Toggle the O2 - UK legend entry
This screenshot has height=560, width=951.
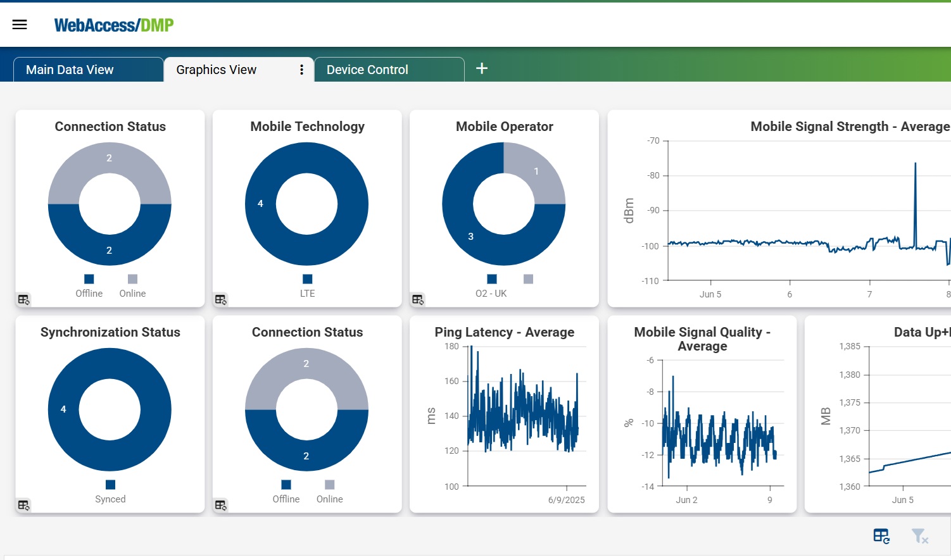pyautogui.click(x=491, y=293)
